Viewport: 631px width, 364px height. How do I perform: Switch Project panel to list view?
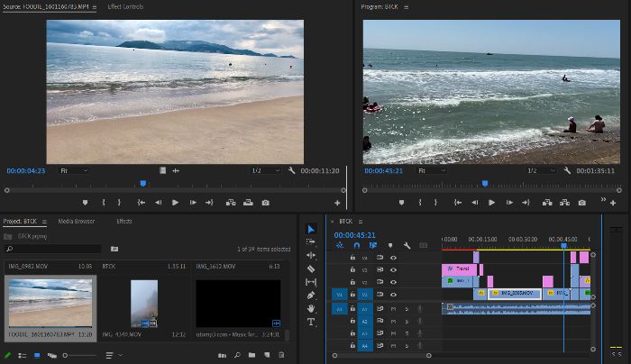[23, 356]
